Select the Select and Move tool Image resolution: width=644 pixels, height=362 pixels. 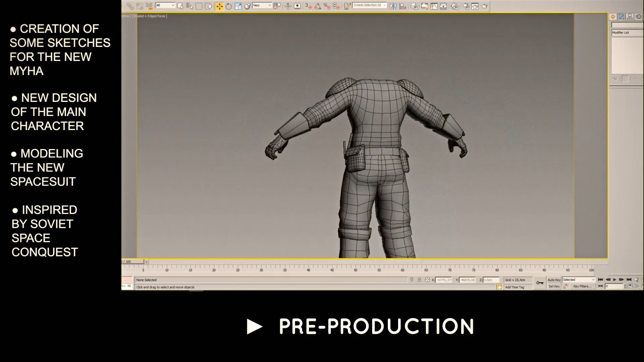pos(220,6)
